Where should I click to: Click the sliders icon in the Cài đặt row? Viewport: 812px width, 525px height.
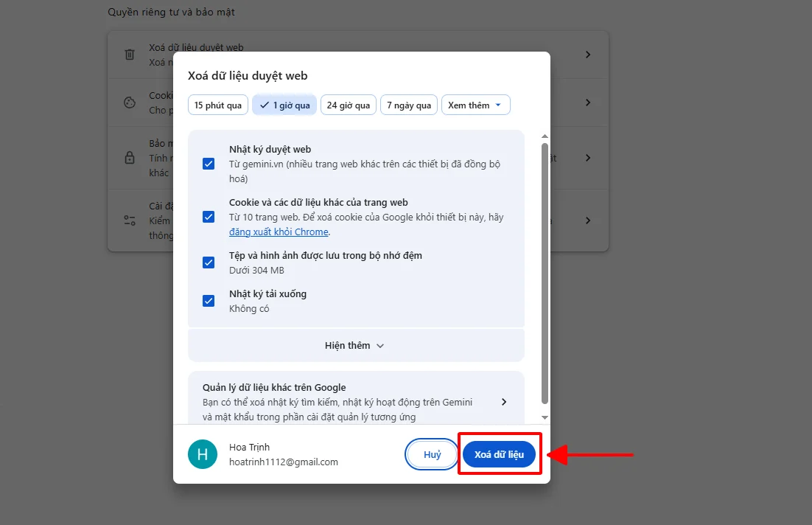coord(130,220)
